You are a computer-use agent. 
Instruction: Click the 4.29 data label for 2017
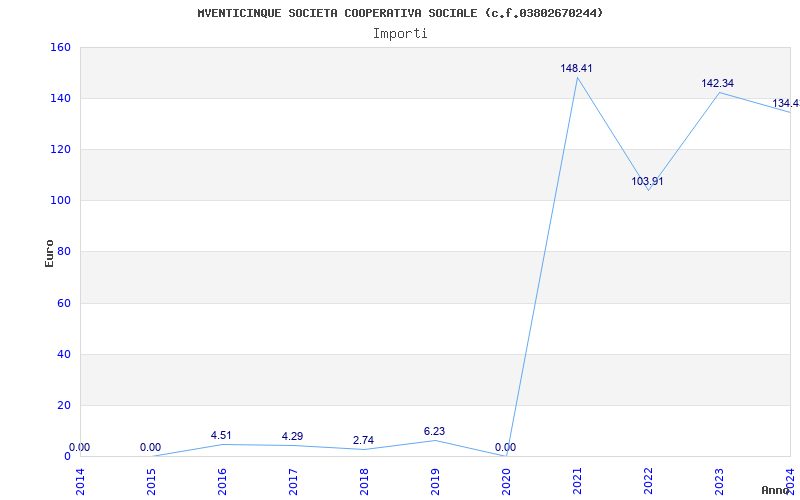(x=292, y=436)
